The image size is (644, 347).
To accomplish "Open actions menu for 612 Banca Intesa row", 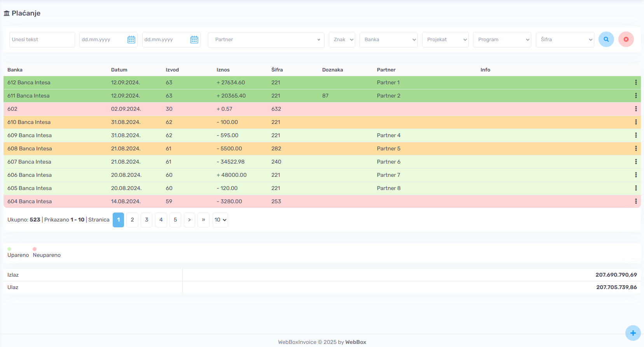I will (636, 82).
